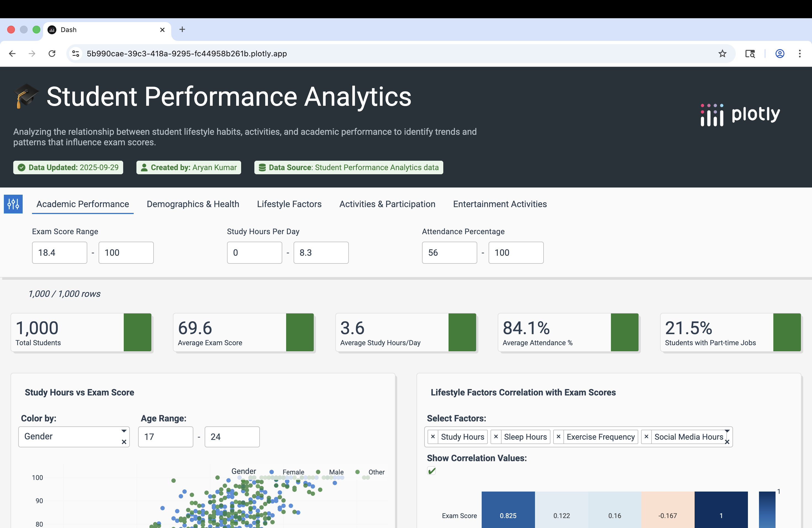The image size is (812, 528).
Task: Uncheck the Show Correlation Values checkbox
Action: [x=432, y=471]
